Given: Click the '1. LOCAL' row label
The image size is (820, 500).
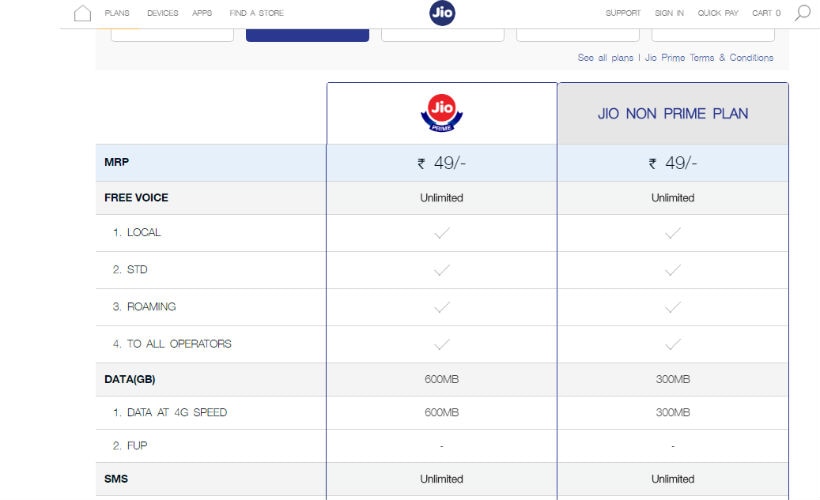Looking at the screenshot, I should click(136, 232).
